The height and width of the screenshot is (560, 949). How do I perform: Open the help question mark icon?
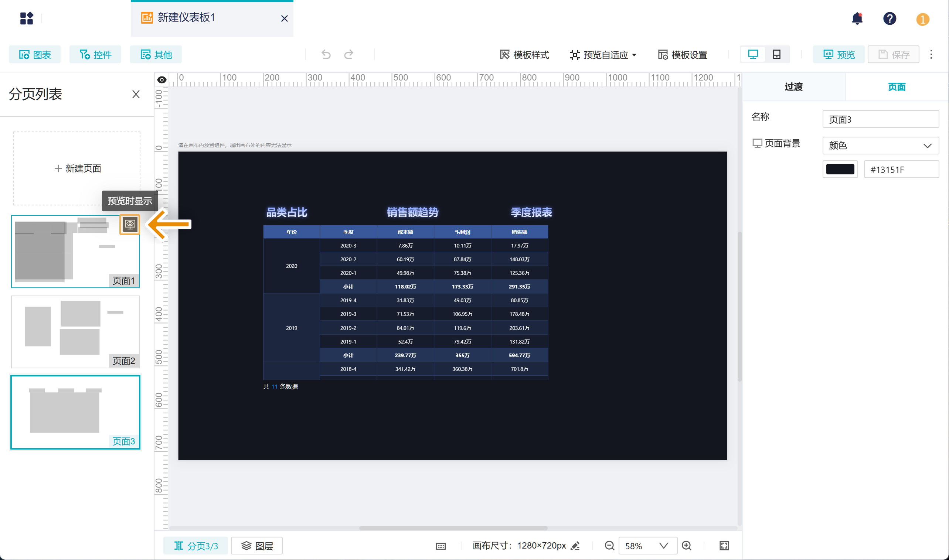(890, 18)
